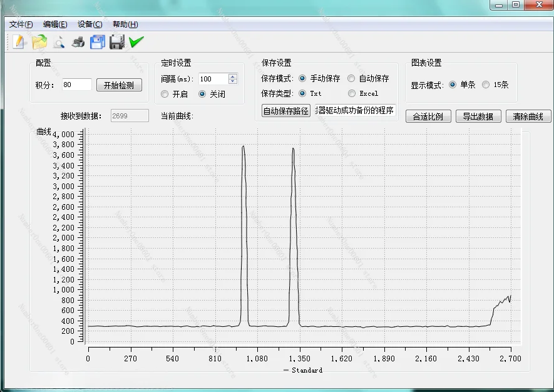The image size is (554, 392).
Task: Click the 开始检测 button
Action: (x=119, y=85)
